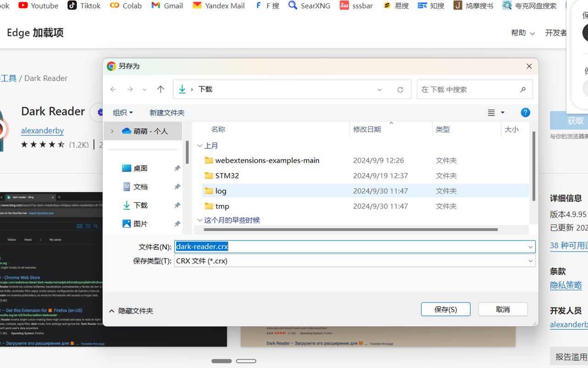Click 获取 button on add-ons page
The image size is (588, 368).
pos(569,121)
